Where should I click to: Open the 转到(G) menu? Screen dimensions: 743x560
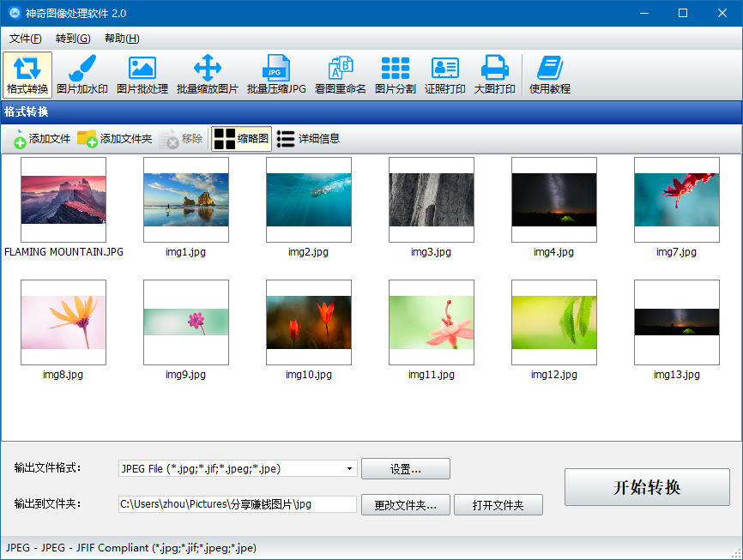pyautogui.click(x=73, y=39)
